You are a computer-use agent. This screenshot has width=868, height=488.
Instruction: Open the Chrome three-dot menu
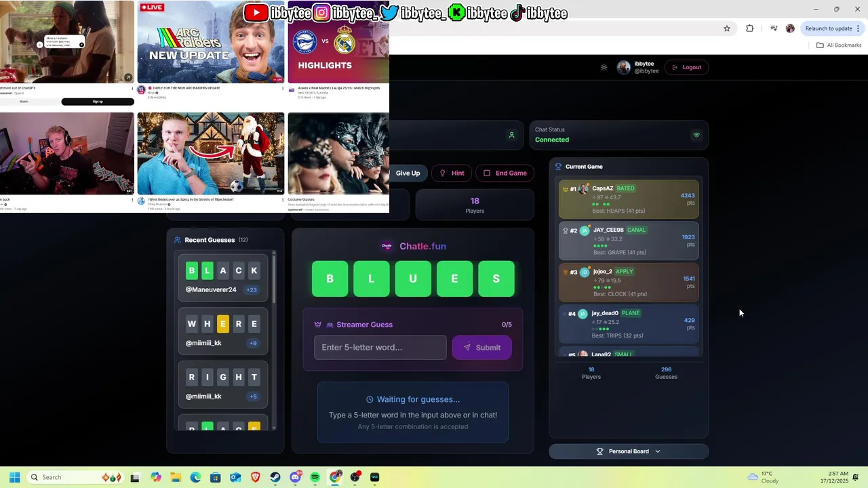coord(859,28)
